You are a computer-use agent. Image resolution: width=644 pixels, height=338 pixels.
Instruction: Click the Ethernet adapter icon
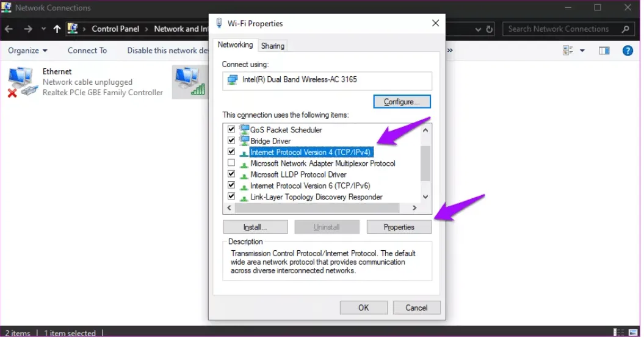click(22, 82)
